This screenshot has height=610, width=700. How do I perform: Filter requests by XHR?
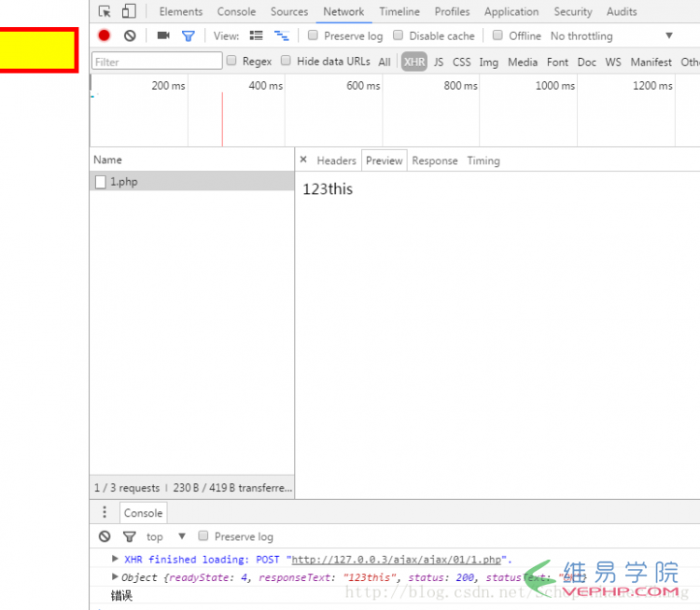[x=414, y=62]
